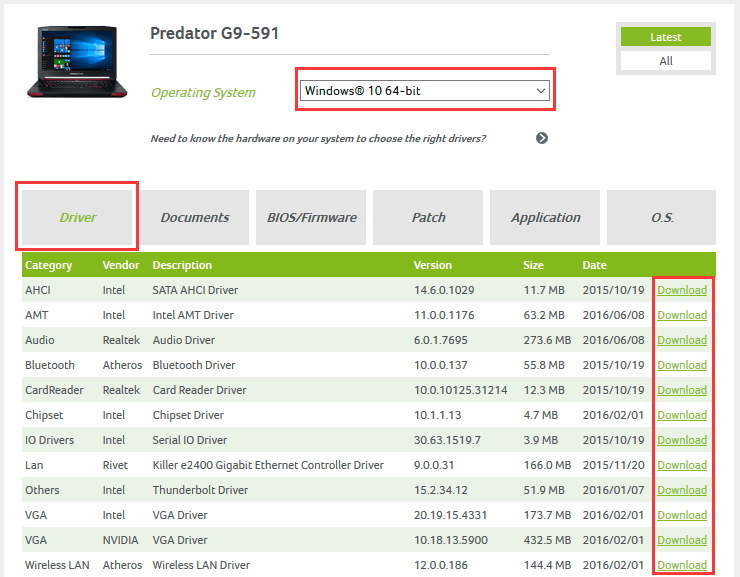Click the Description column header
Viewport: 740px width, 577px height.
(x=182, y=265)
